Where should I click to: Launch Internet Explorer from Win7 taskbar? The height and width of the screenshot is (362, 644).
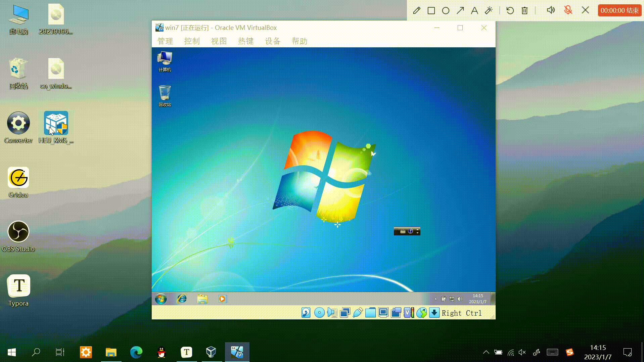point(182,299)
